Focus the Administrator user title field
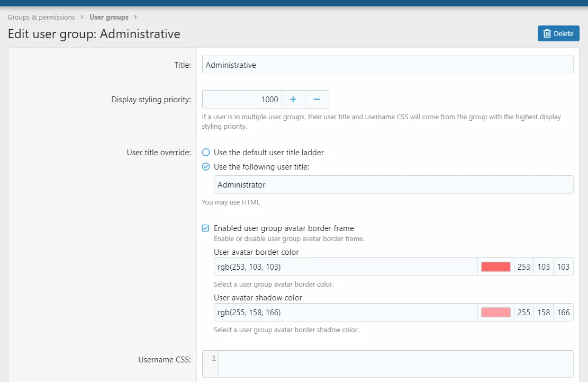Viewport: 588px width, 382px height. (x=393, y=185)
